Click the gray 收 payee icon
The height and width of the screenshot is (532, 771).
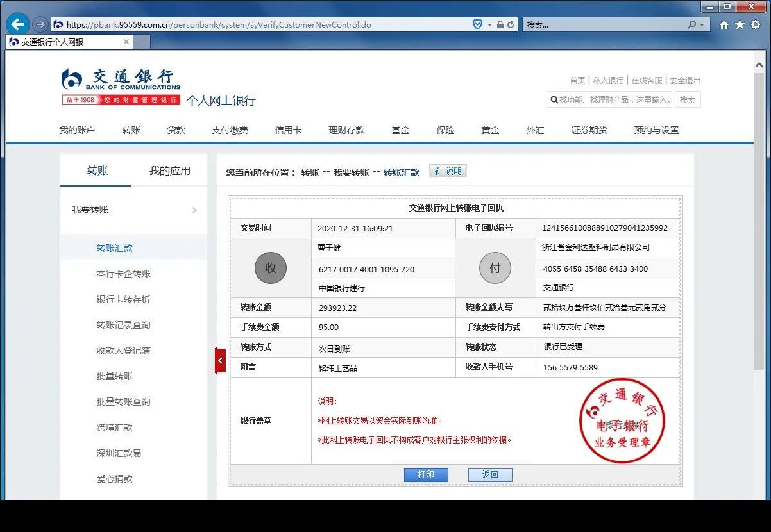(x=271, y=268)
